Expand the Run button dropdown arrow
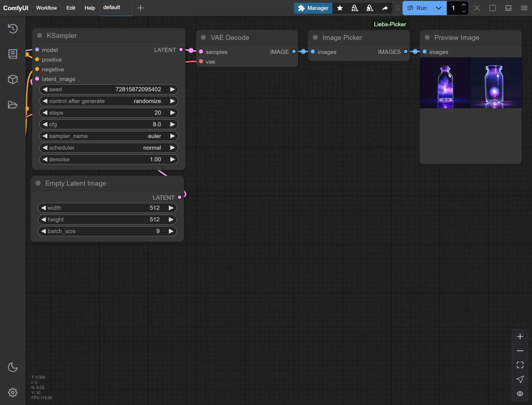 tap(439, 8)
